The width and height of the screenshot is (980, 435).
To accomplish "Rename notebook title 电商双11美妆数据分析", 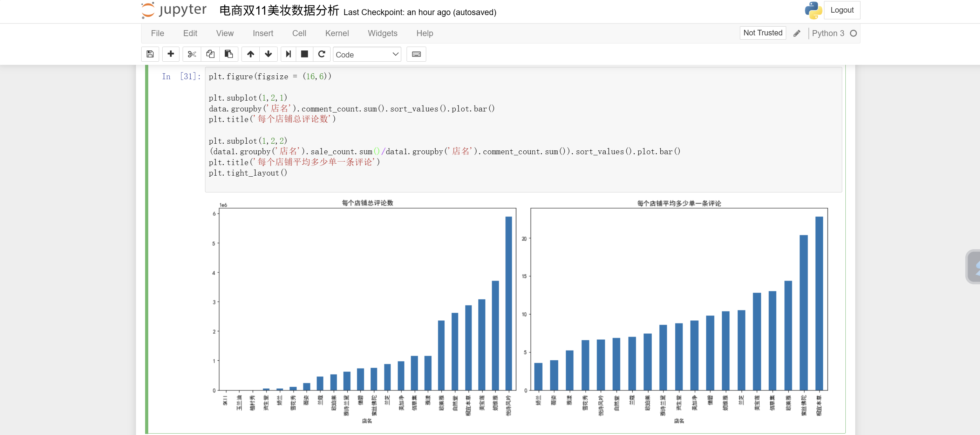I will click(x=279, y=11).
